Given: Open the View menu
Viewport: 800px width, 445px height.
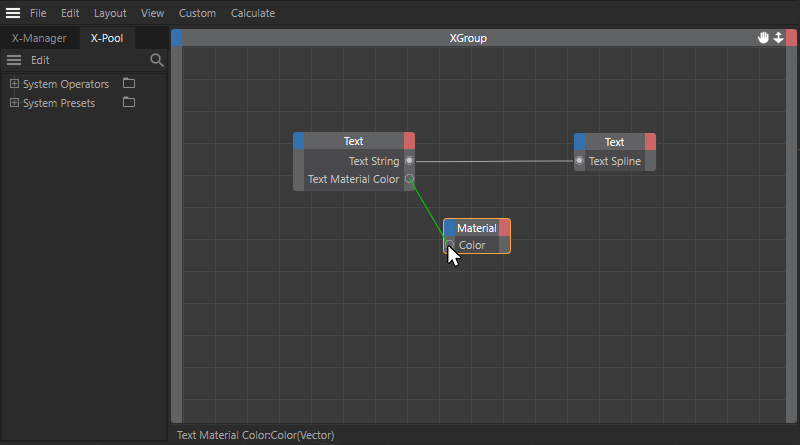Looking at the screenshot, I should (x=152, y=13).
